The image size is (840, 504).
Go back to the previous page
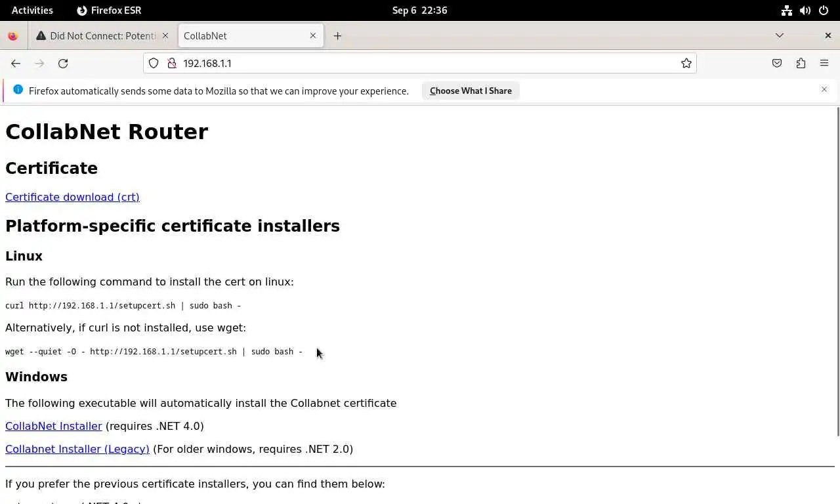16,63
